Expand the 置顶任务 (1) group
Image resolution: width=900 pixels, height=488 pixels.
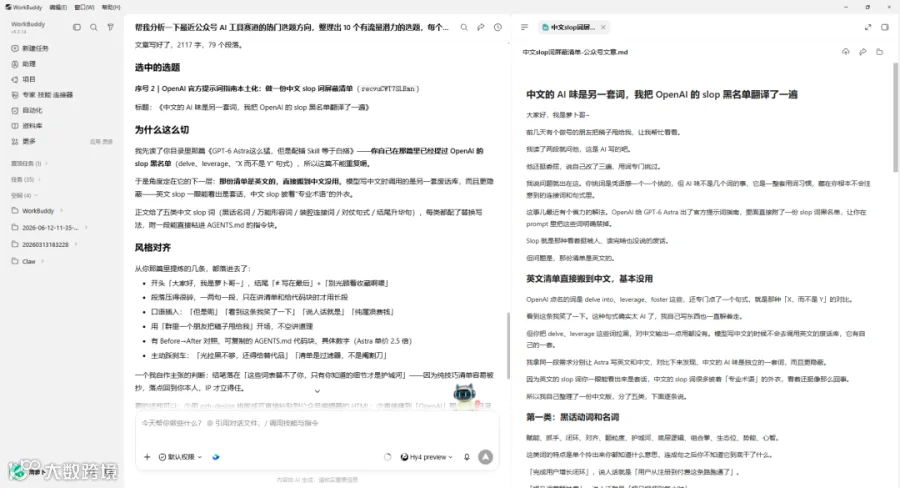coord(29,164)
